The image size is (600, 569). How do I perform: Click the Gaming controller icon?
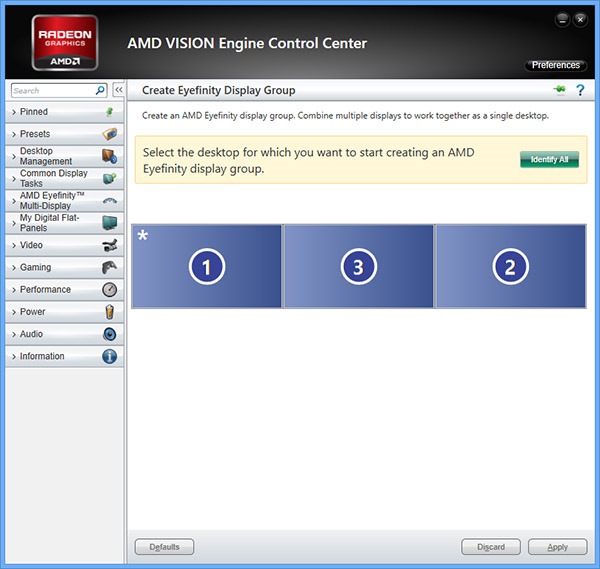pos(110,267)
